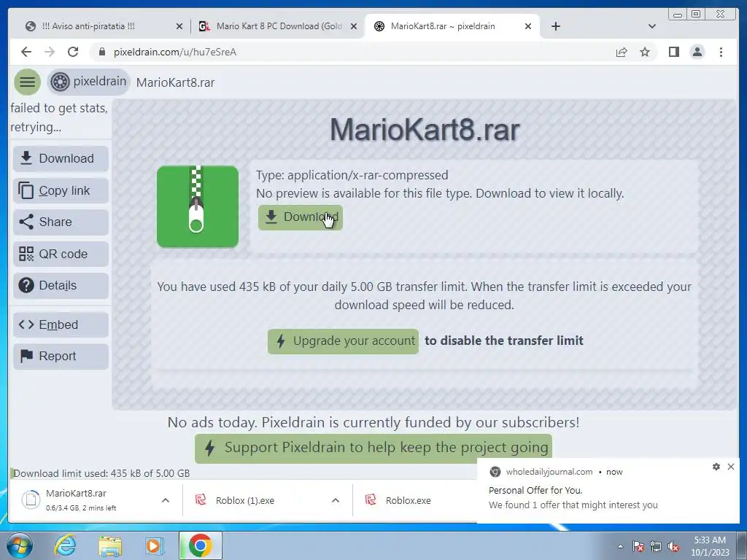Open Windows Explorer from taskbar

point(110,545)
